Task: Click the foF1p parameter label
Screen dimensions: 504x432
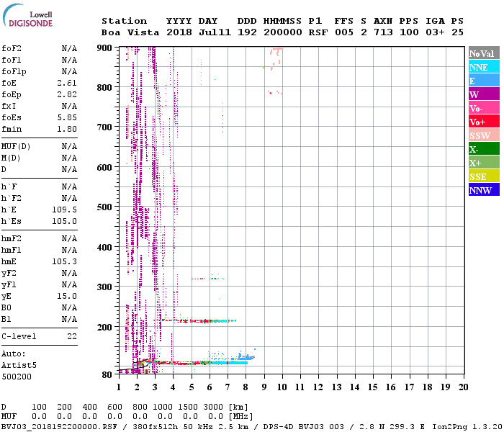Action: click(14, 72)
